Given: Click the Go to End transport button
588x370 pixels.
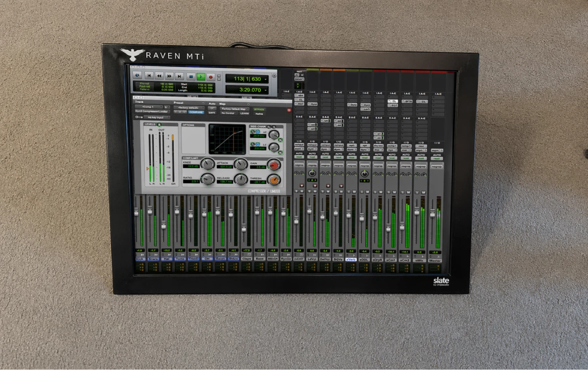Looking at the screenshot, I should click(x=179, y=76).
